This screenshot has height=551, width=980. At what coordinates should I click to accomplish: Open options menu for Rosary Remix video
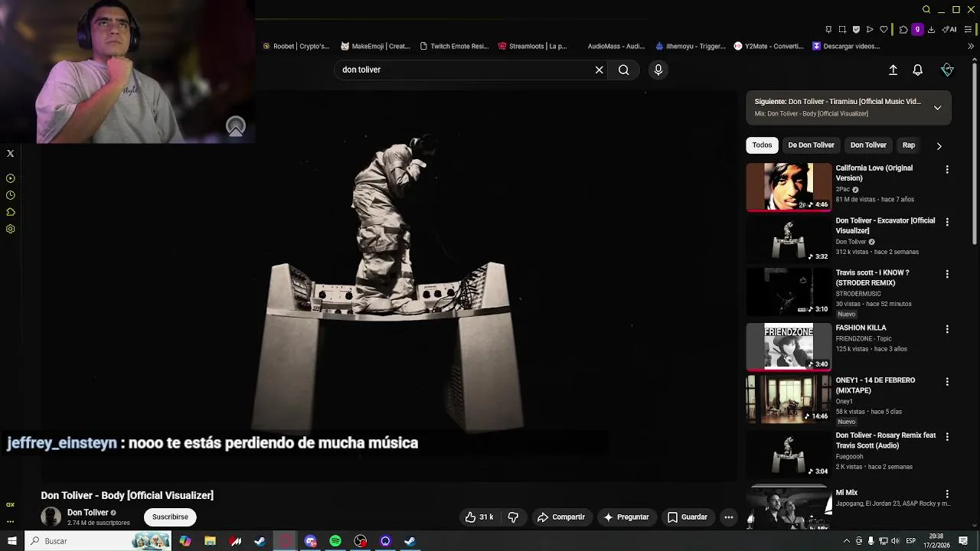coord(947,436)
